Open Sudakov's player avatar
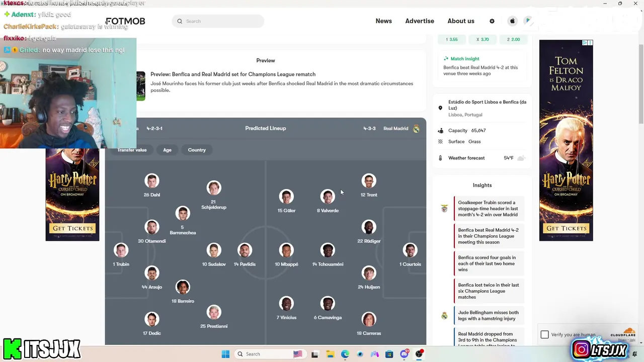This screenshot has height=362, width=644. (214, 250)
